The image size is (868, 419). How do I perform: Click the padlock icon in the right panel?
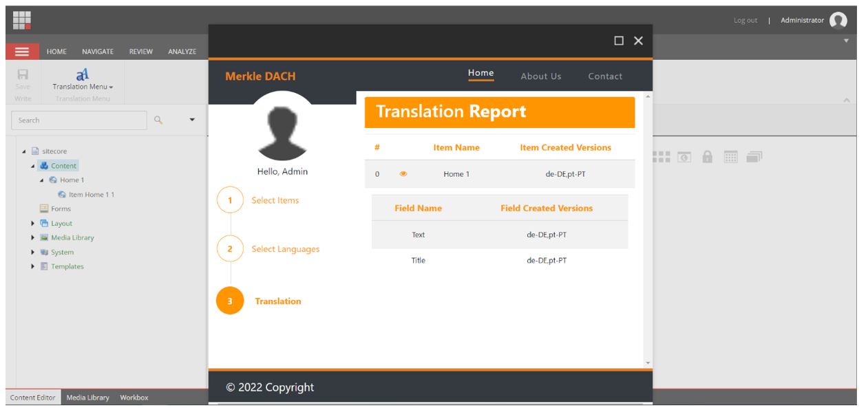pos(708,155)
